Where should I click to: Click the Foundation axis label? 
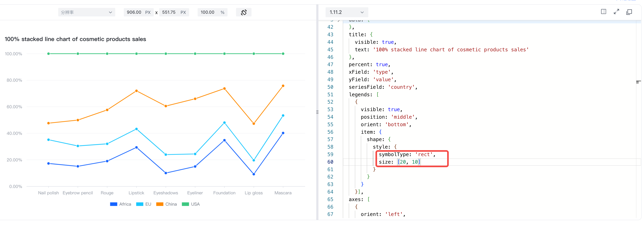pos(224,193)
